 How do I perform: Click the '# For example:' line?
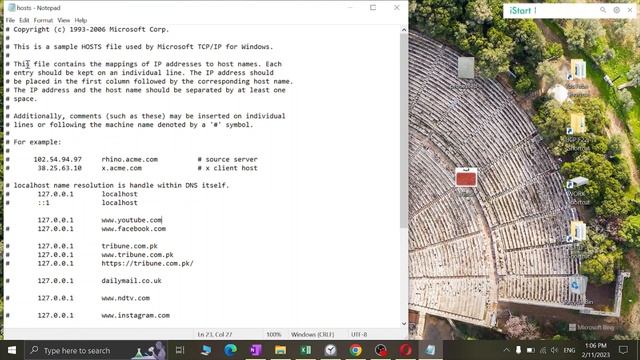33,142
